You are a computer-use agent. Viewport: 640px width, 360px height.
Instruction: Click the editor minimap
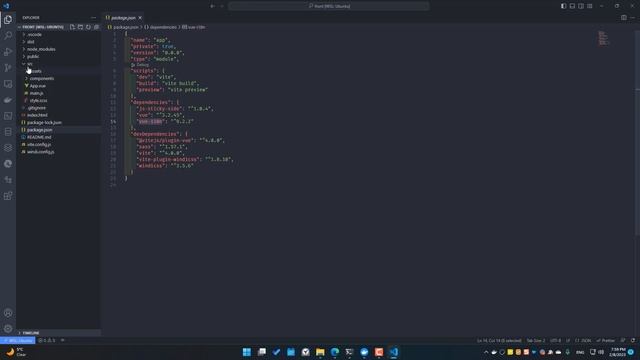[x=603, y=38]
